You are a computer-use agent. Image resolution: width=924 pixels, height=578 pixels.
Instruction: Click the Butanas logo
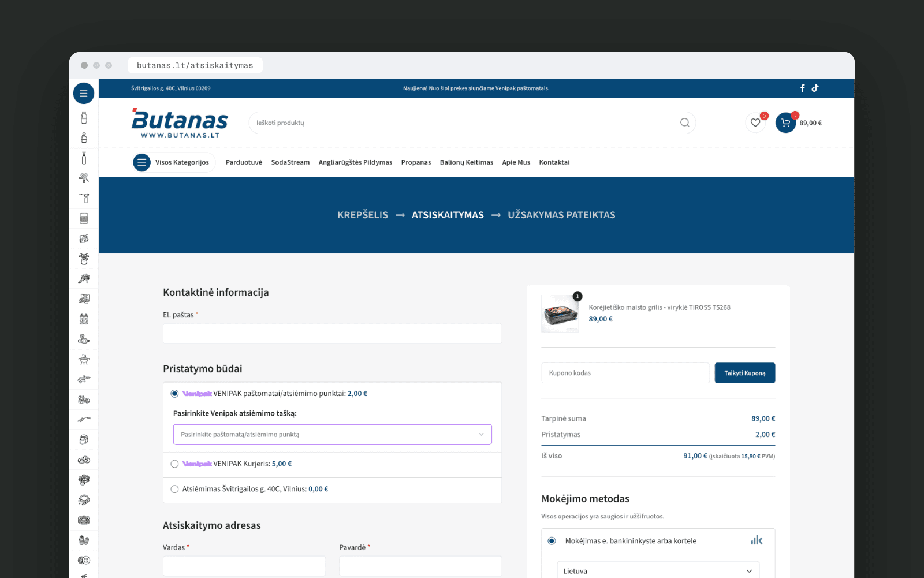tap(180, 123)
